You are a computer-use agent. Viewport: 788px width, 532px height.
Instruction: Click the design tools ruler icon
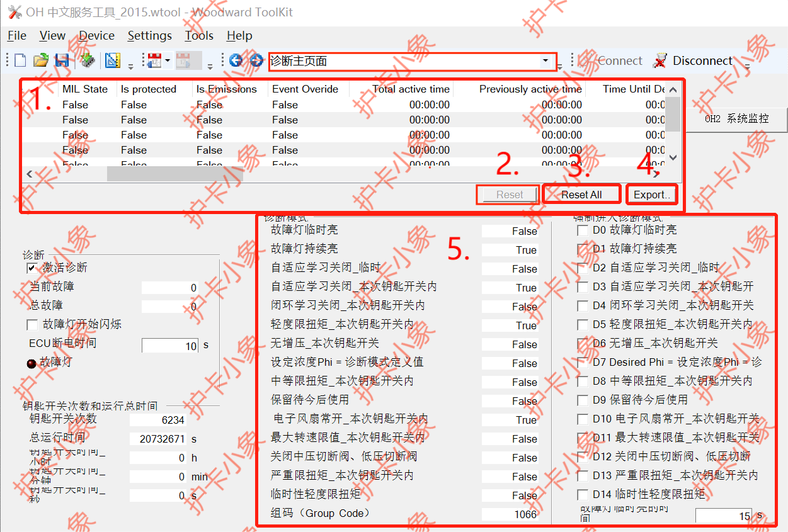click(112, 60)
